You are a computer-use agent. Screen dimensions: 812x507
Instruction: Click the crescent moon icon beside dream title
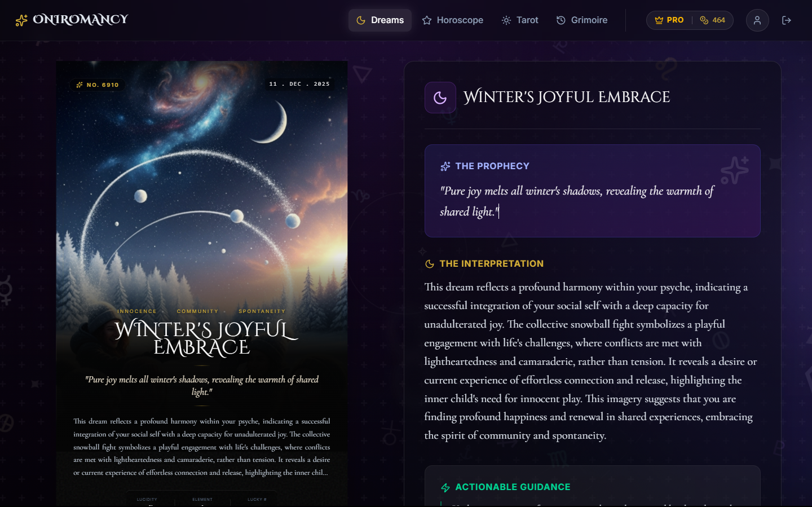coord(440,98)
